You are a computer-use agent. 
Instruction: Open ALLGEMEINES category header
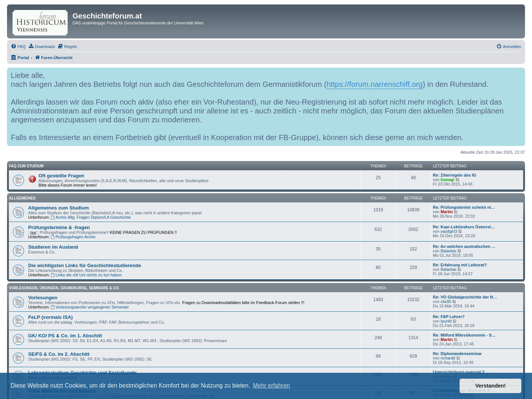[22, 198]
